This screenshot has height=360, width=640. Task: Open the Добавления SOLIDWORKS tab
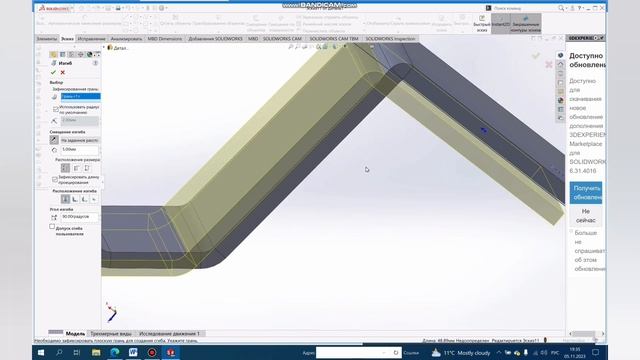pyautogui.click(x=215, y=39)
